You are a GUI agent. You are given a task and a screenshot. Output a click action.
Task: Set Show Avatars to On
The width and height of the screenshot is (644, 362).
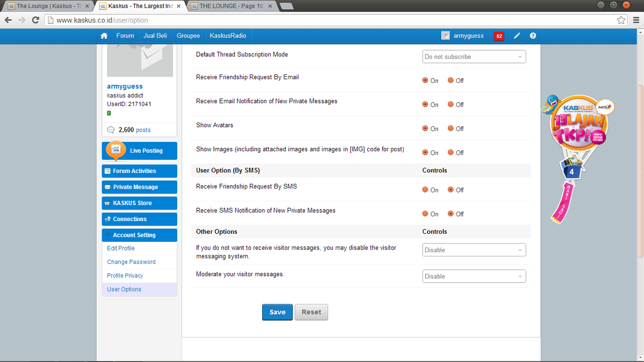point(425,129)
